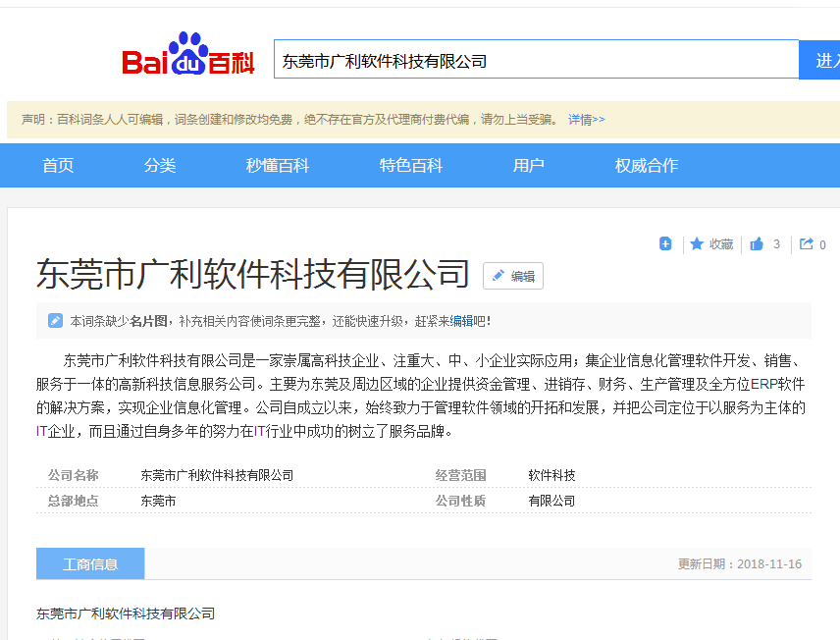This screenshot has width=840, height=640.
Task: Follow the 详情>> link in the notice
Action: (587, 120)
